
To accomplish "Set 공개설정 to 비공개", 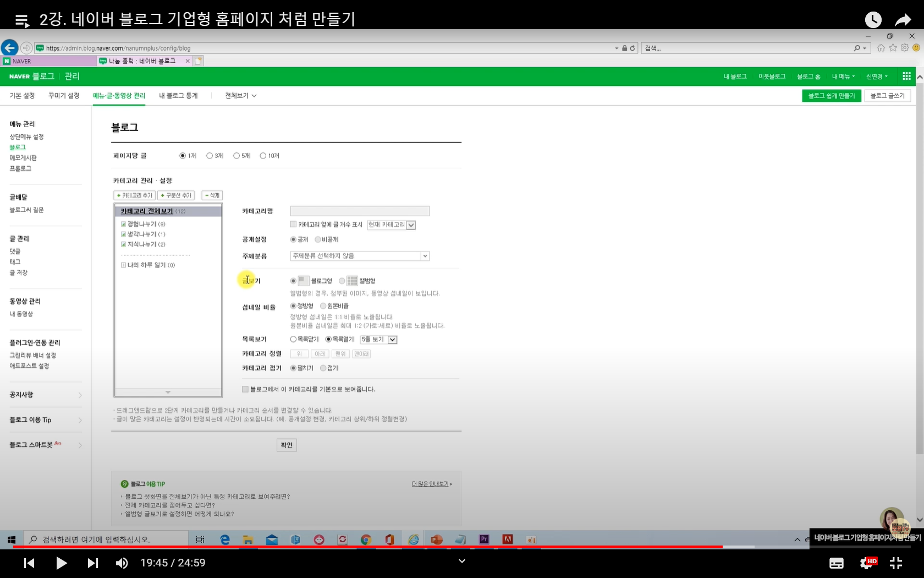I will (x=318, y=239).
